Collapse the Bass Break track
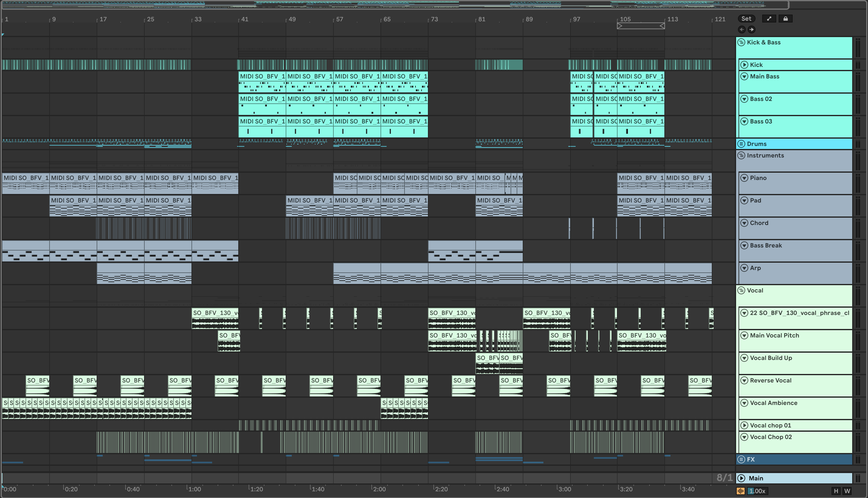Viewport: 868px width, 498px height. click(744, 246)
